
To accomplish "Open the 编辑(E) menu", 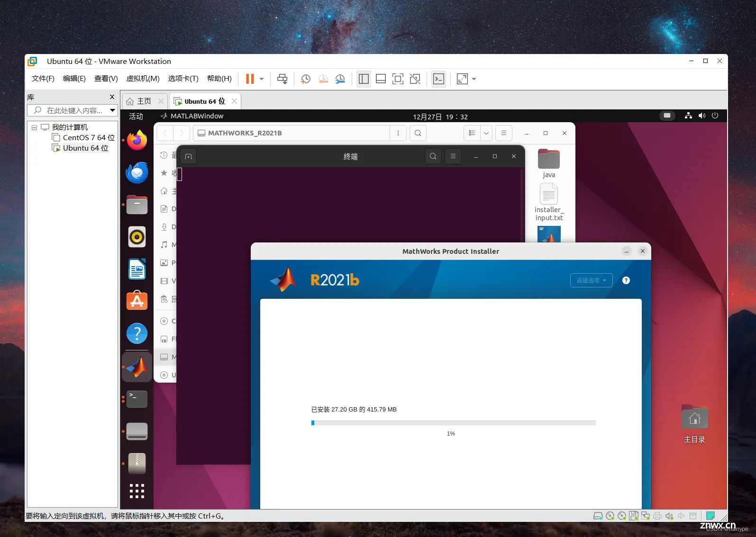I will 74,79.
